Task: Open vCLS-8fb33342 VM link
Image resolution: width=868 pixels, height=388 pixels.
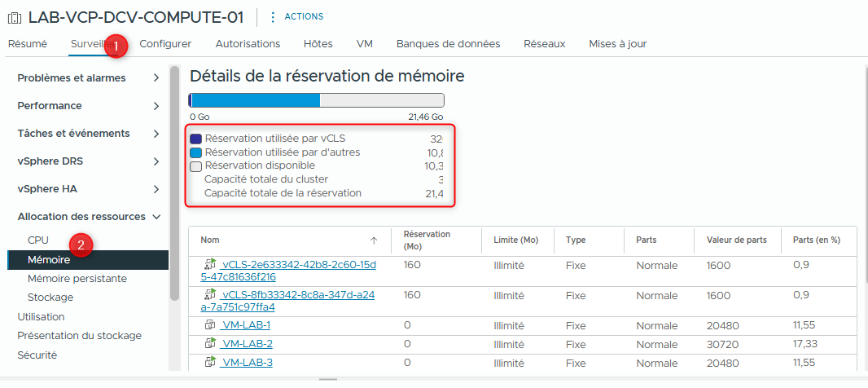Action: (x=287, y=301)
